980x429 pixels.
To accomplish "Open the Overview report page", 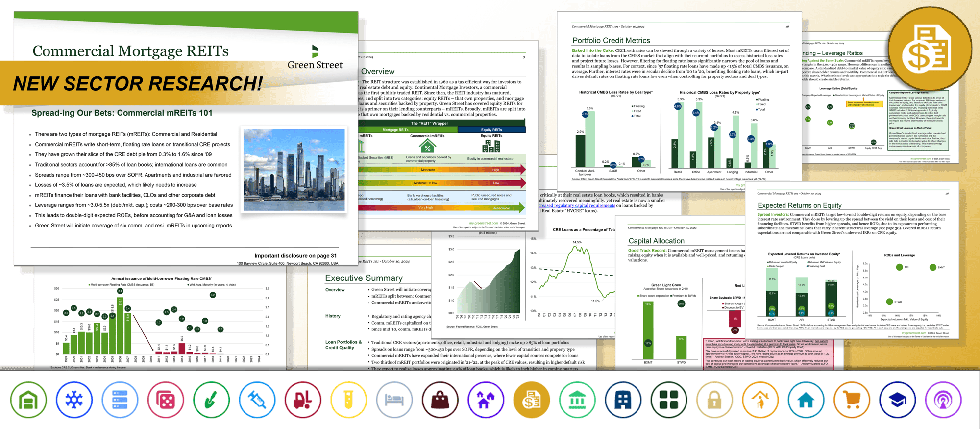I will tap(448, 136).
